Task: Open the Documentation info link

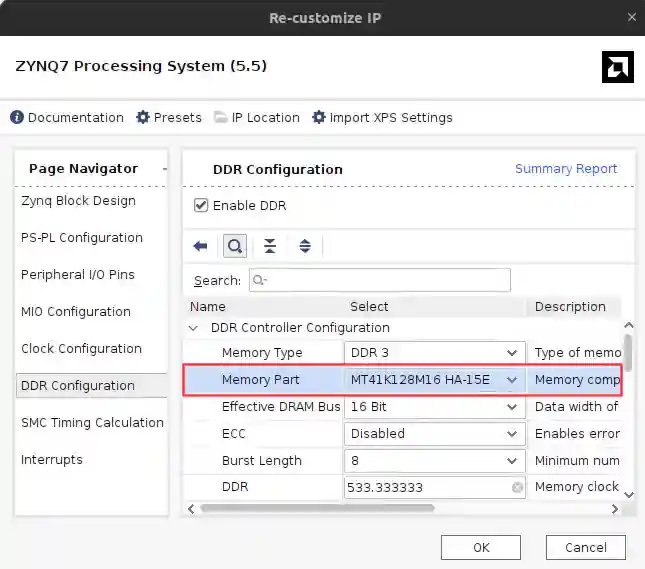Action: pyautogui.click(x=67, y=118)
